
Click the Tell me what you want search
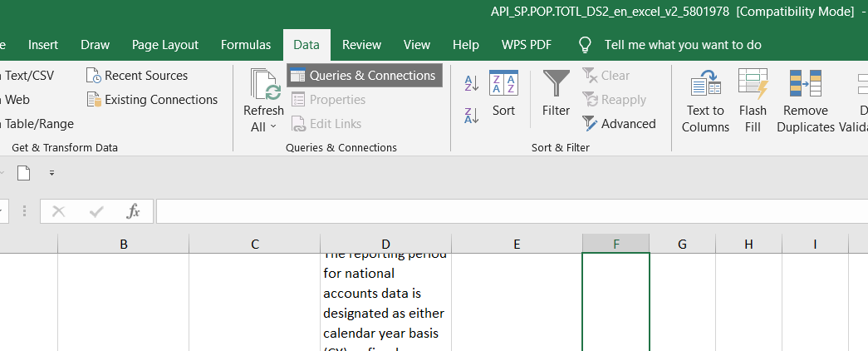[x=682, y=45]
